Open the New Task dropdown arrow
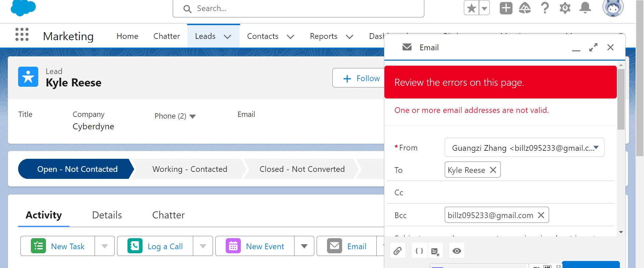Screen dimensions: 644x268 105,246
